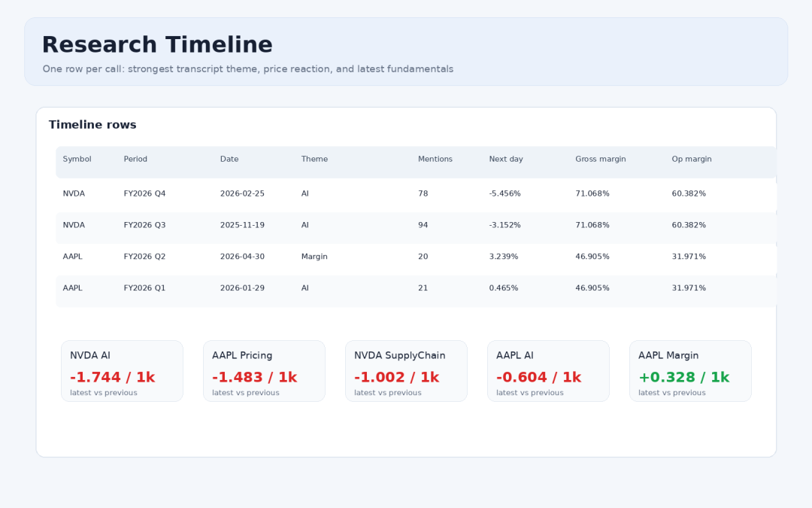Click the 78 mentions value

pos(423,193)
